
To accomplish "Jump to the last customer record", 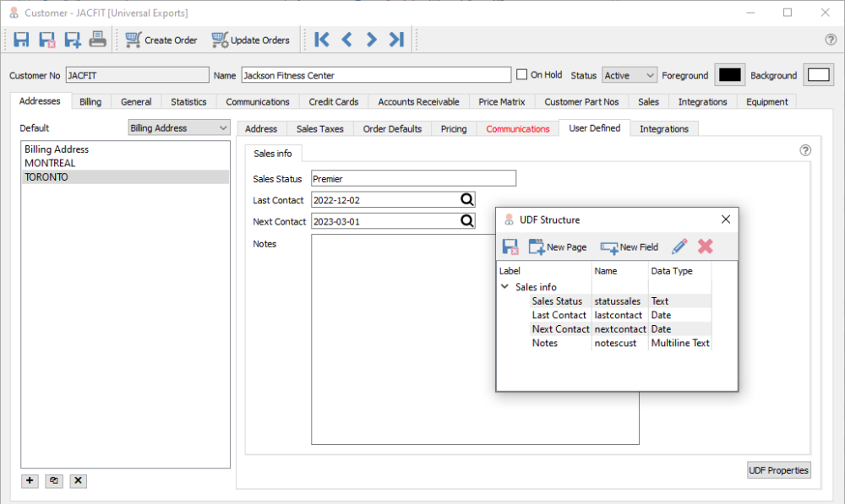I will point(396,40).
